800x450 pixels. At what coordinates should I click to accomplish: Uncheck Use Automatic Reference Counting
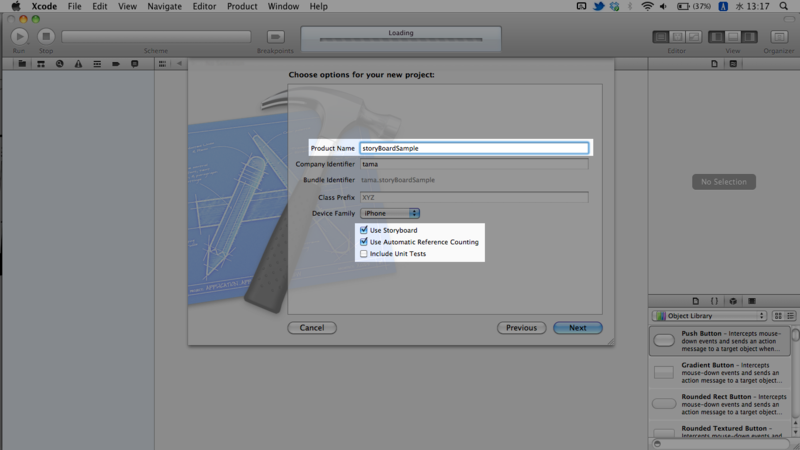(x=364, y=242)
